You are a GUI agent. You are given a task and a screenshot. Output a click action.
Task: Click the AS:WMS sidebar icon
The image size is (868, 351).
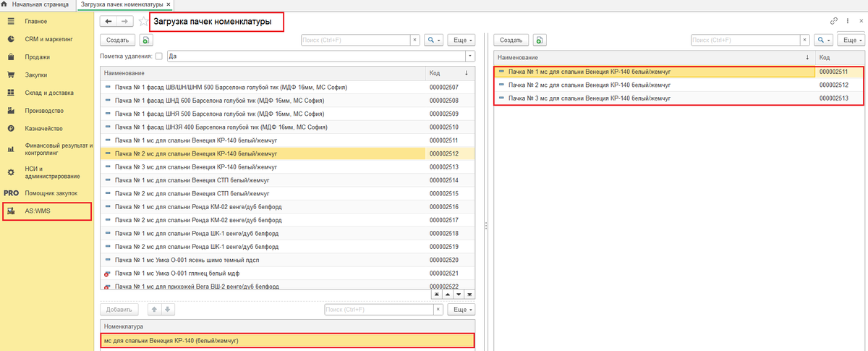point(11,211)
